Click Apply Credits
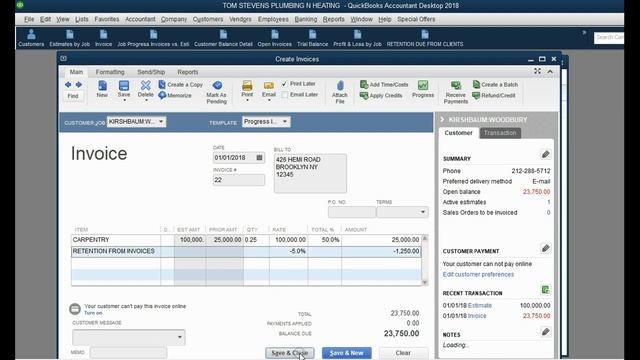 381,95
